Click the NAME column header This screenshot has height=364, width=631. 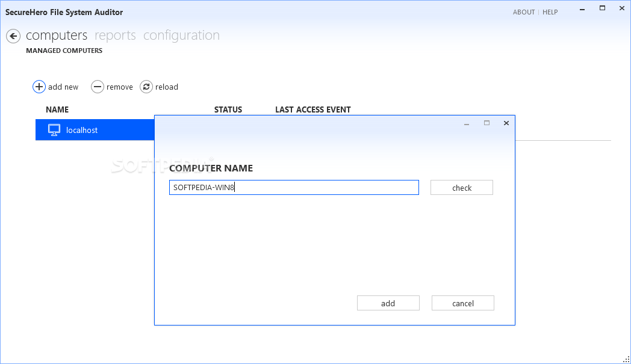click(x=57, y=110)
